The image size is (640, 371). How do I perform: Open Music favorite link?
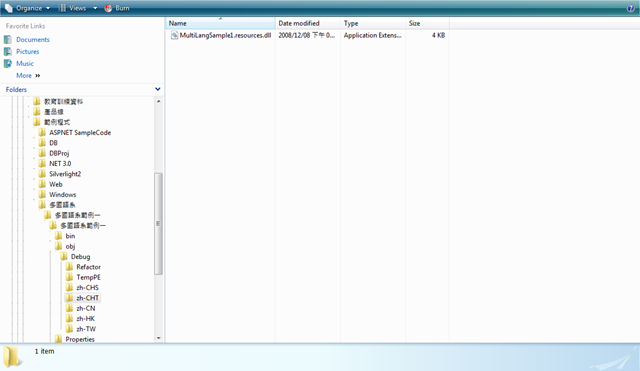tap(25, 63)
